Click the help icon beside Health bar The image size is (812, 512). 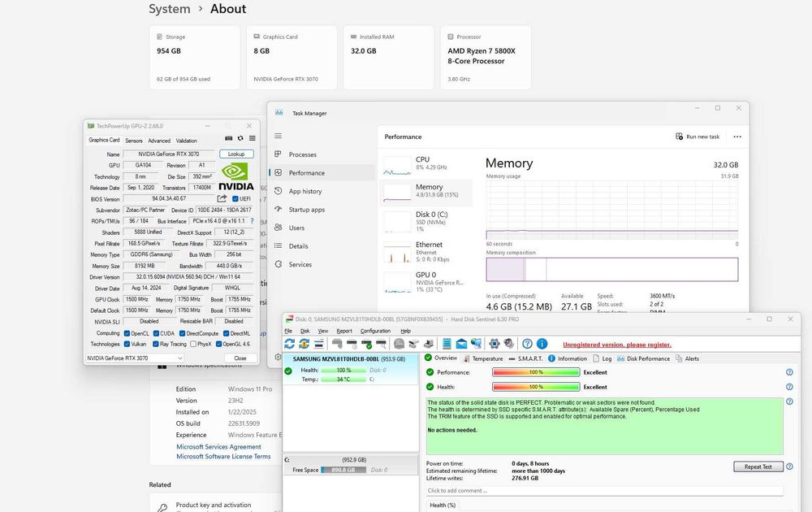(789, 387)
